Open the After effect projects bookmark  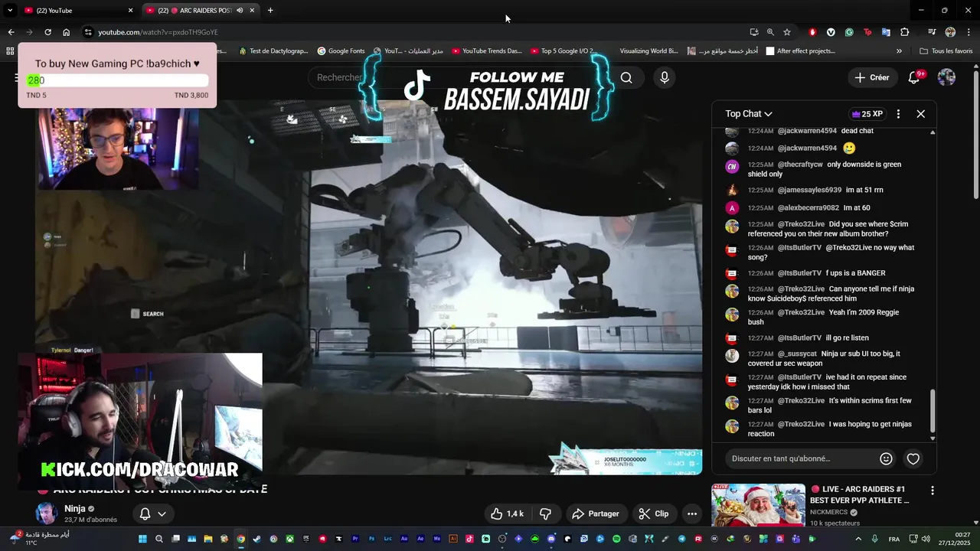click(x=801, y=51)
